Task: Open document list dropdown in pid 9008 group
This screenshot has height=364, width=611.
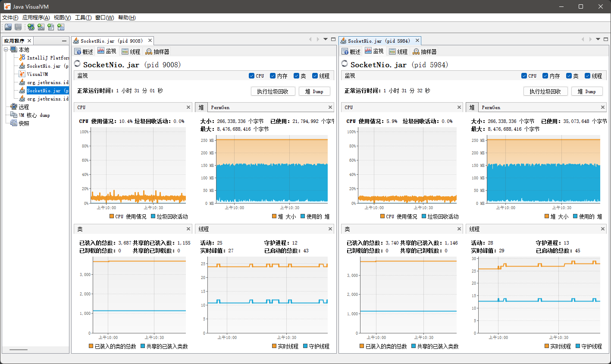Action: click(x=326, y=39)
